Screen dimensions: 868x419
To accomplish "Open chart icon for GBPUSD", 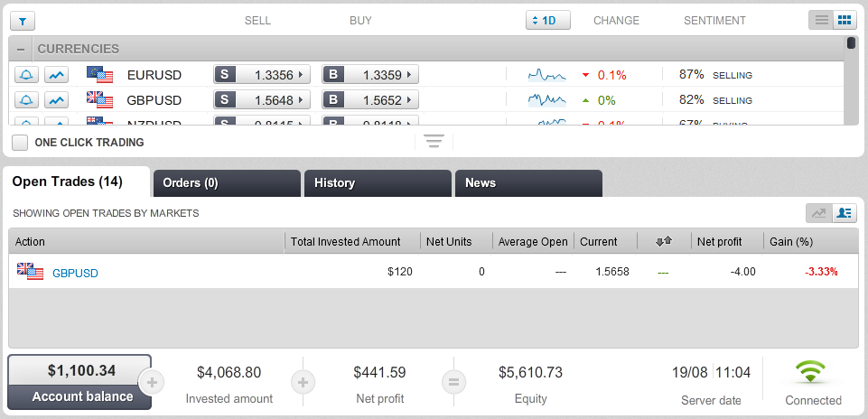I will [57, 100].
